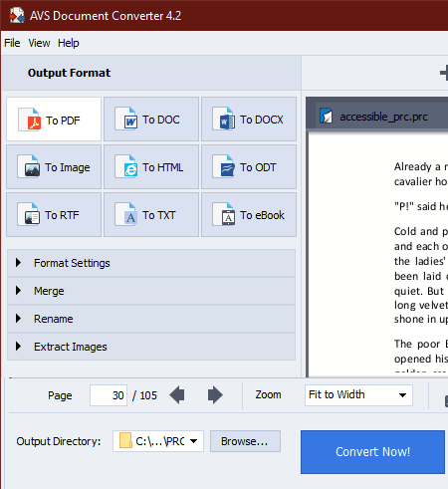This screenshot has height=489, width=448.
Task: Open the Help menu
Action: click(69, 43)
